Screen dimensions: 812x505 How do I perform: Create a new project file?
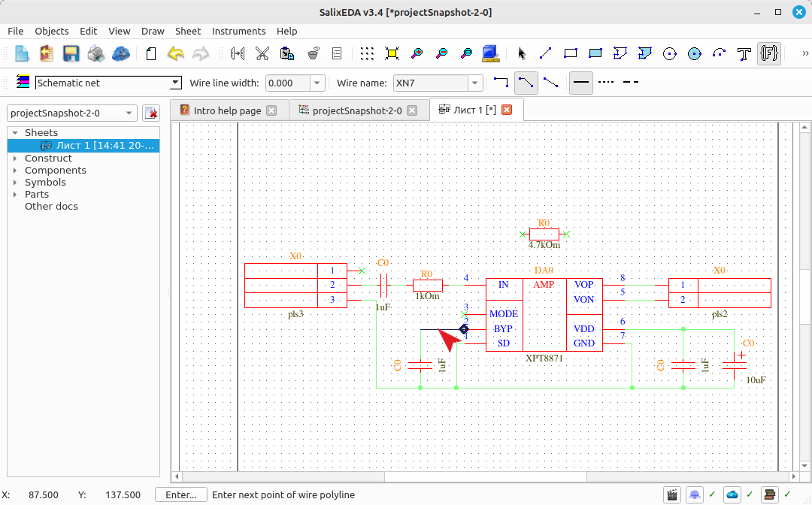[22, 53]
